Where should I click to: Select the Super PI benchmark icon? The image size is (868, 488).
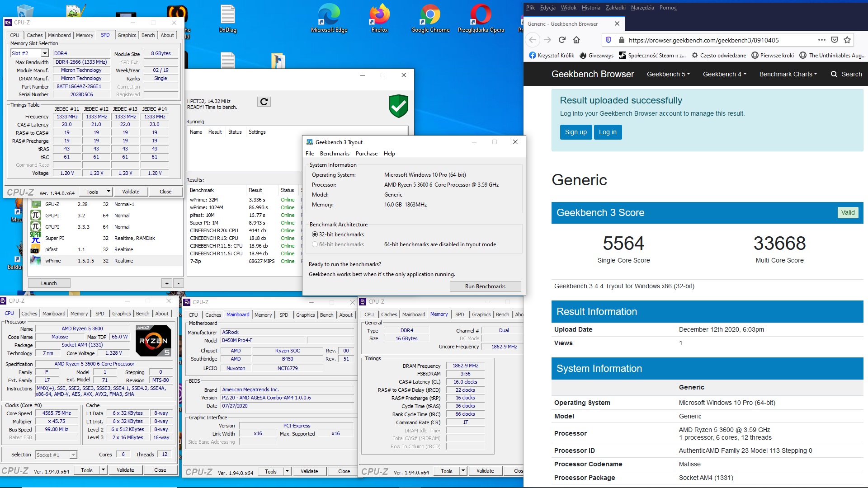pos(36,238)
